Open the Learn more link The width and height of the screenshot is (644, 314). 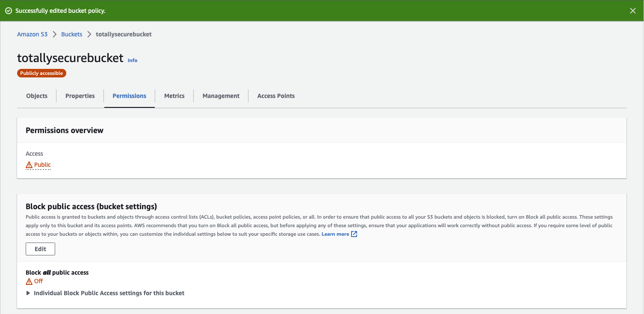pyautogui.click(x=335, y=234)
